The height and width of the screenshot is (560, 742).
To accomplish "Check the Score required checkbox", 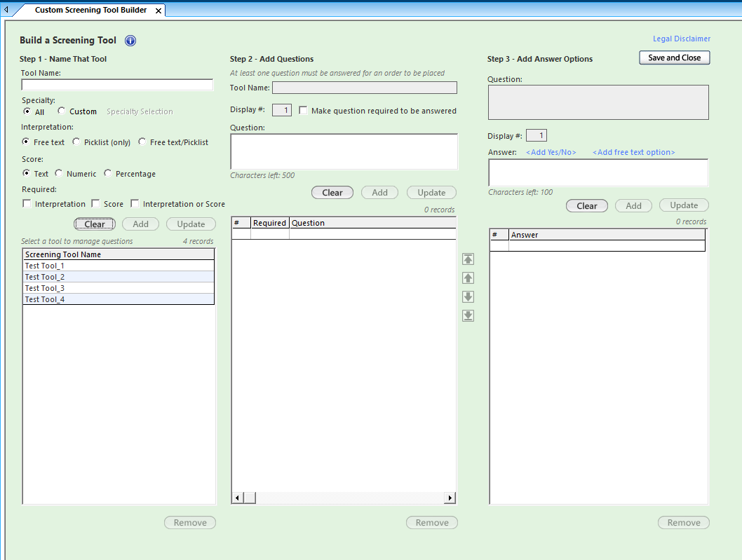I will coord(95,203).
